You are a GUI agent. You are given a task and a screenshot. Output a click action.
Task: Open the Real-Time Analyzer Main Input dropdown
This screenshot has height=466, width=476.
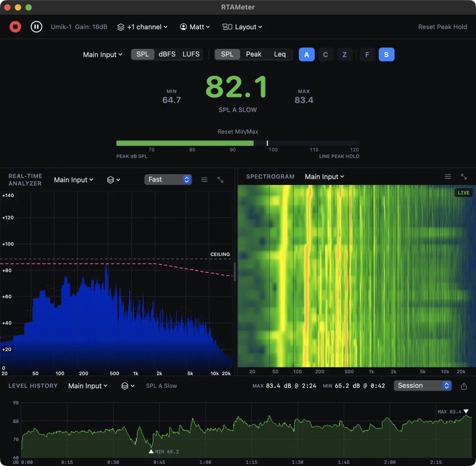click(x=74, y=180)
